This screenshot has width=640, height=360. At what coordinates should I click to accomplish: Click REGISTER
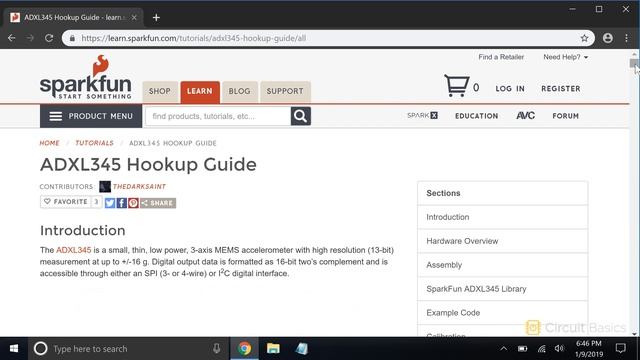point(560,89)
